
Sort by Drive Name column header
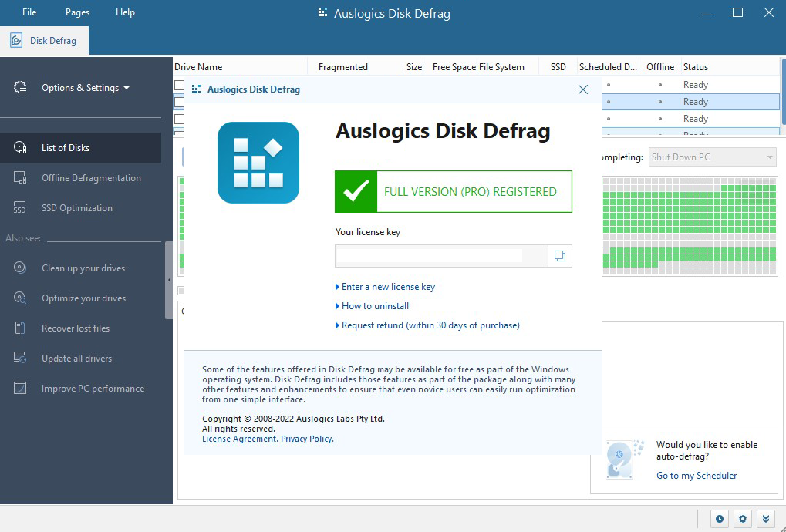[x=240, y=66]
